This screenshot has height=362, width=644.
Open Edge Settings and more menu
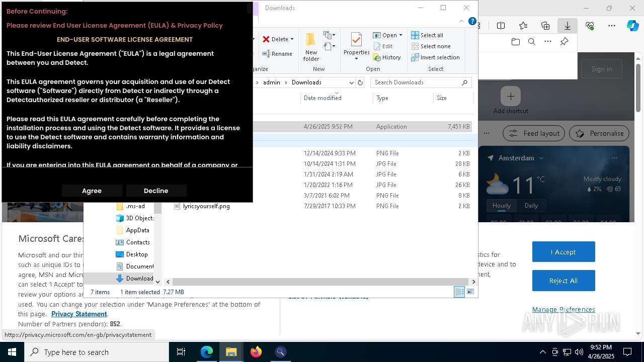click(x=612, y=26)
